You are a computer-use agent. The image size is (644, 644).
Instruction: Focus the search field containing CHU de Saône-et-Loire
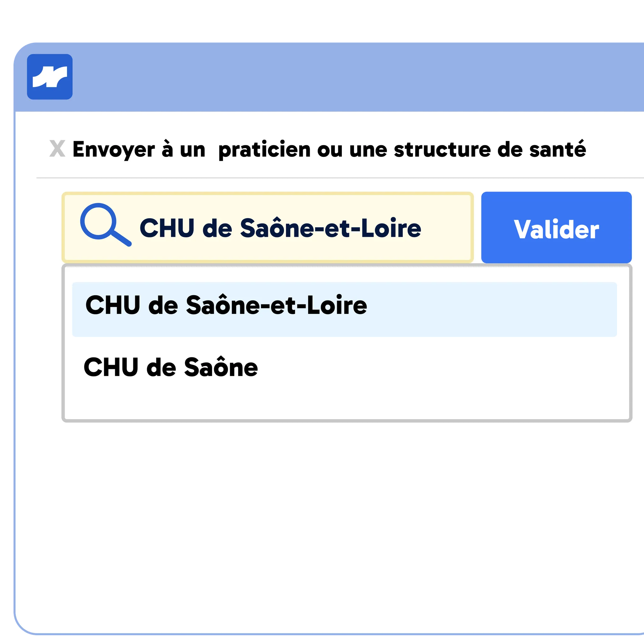[267, 227]
